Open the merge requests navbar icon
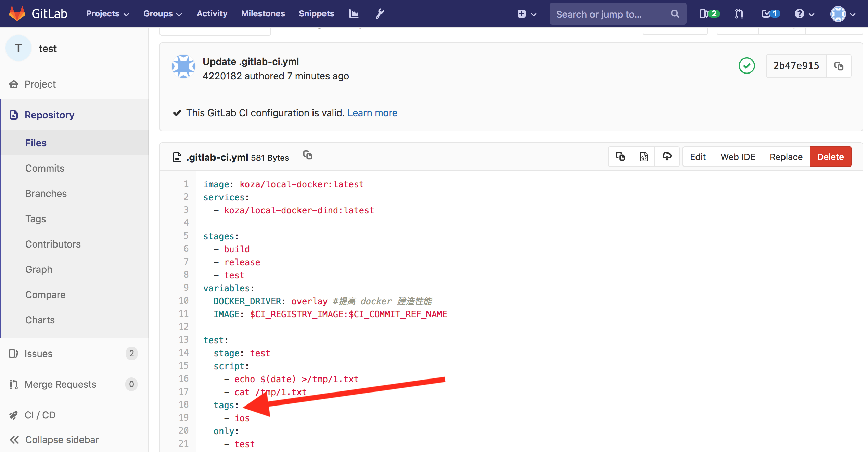Viewport: 868px width, 452px height. coord(739,14)
